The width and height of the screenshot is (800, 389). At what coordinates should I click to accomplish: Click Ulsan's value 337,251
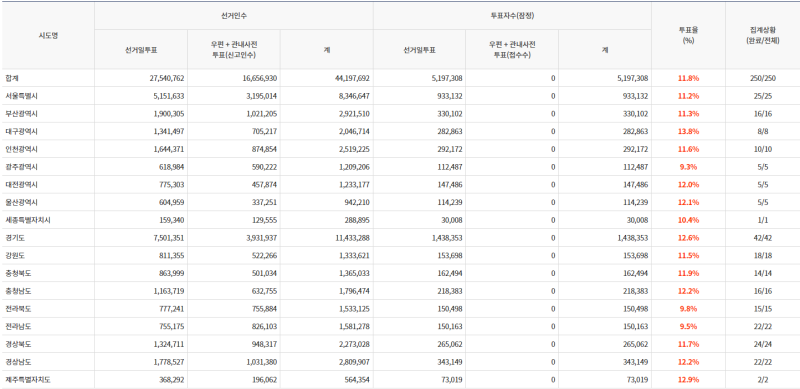pyautogui.click(x=265, y=202)
